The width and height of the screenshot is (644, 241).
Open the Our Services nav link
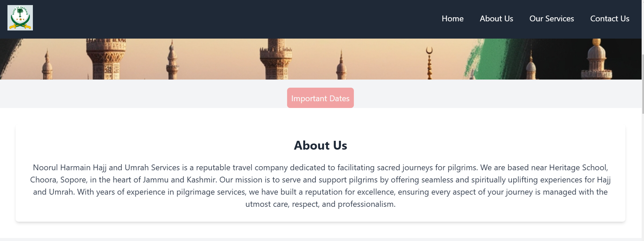[551, 19]
